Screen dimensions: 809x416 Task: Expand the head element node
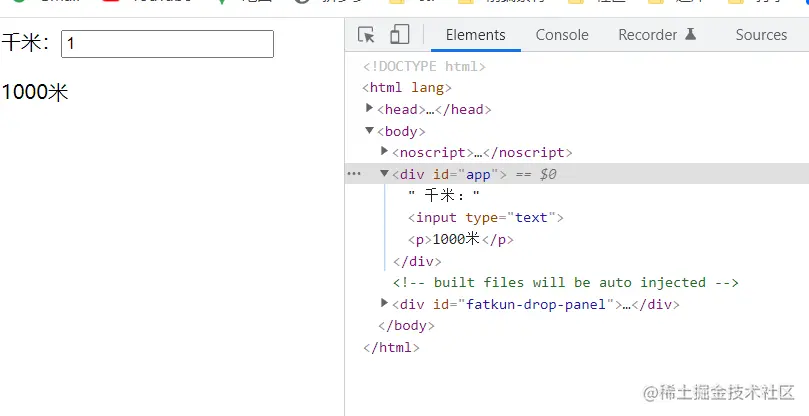click(369, 108)
